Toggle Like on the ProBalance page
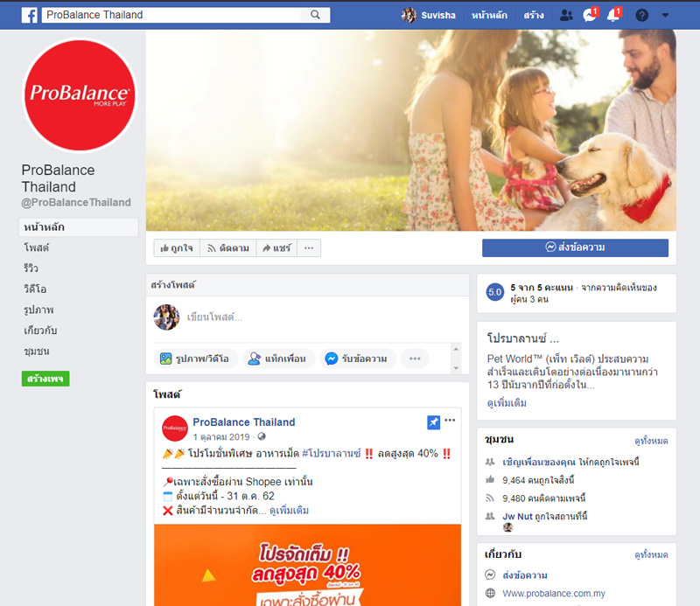The image size is (700, 606). [176, 248]
